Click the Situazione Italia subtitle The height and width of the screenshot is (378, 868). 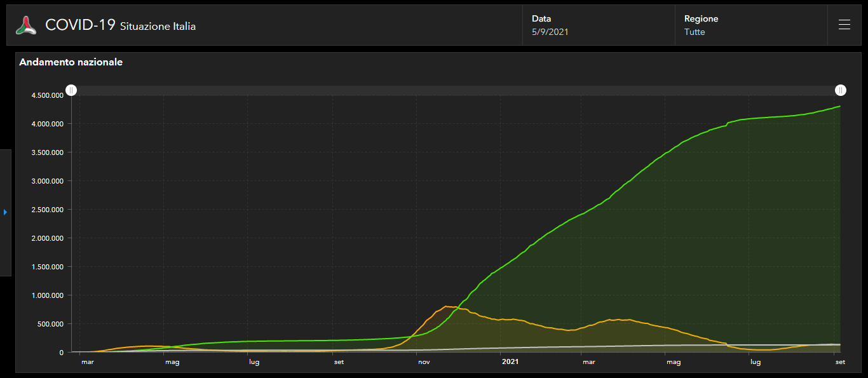158,27
